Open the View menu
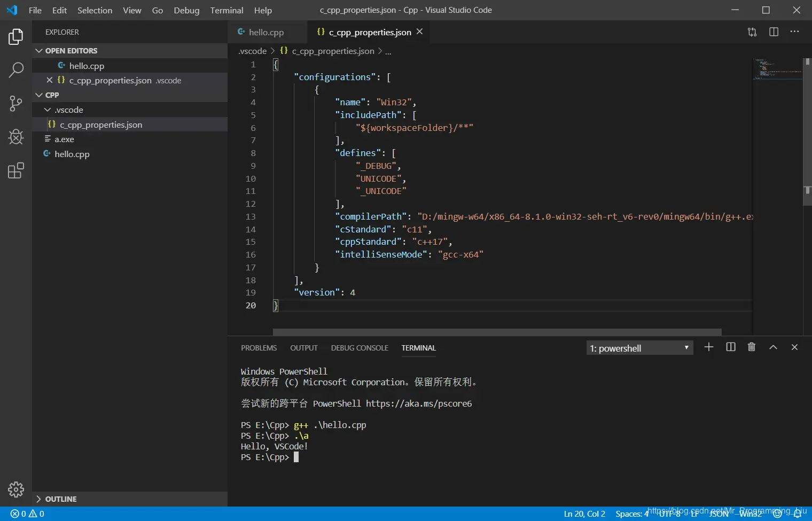This screenshot has height=521, width=812. [132, 10]
